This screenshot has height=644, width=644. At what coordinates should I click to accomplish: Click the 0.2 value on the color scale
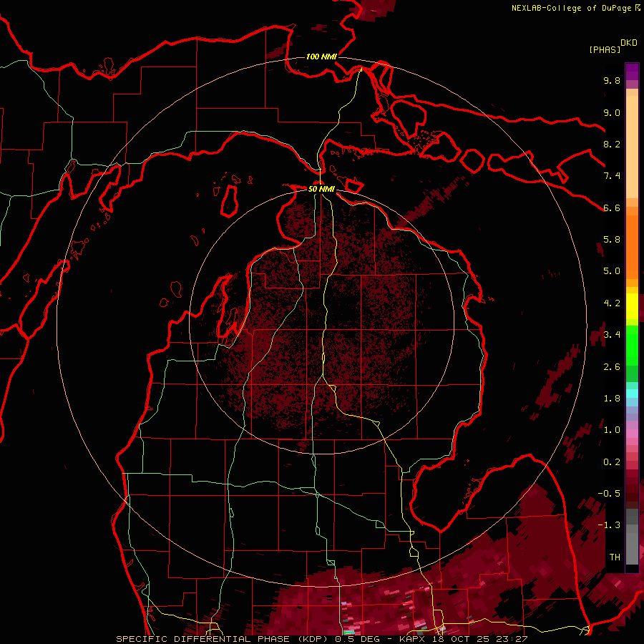pos(612,462)
